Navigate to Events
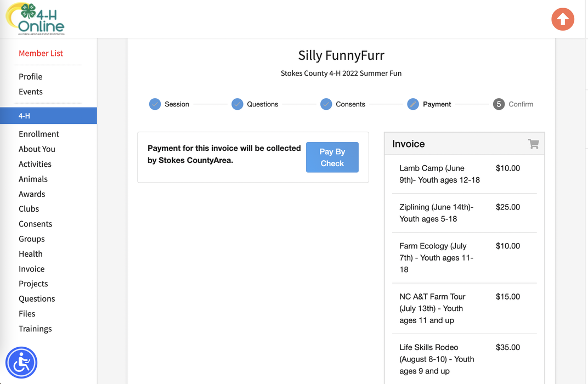Image resolution: width=588 pixels, height=384 pixels. [30, 92]
